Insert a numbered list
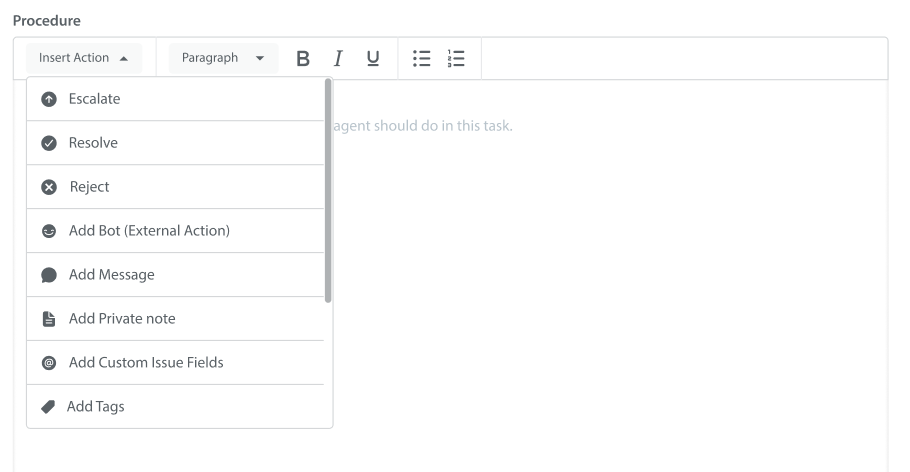 click(457, 58)
